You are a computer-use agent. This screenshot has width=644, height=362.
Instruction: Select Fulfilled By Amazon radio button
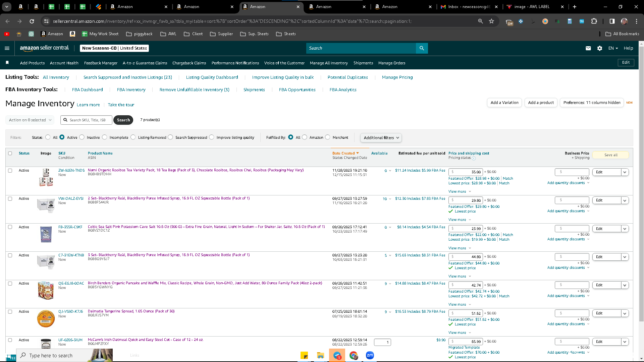305,137
